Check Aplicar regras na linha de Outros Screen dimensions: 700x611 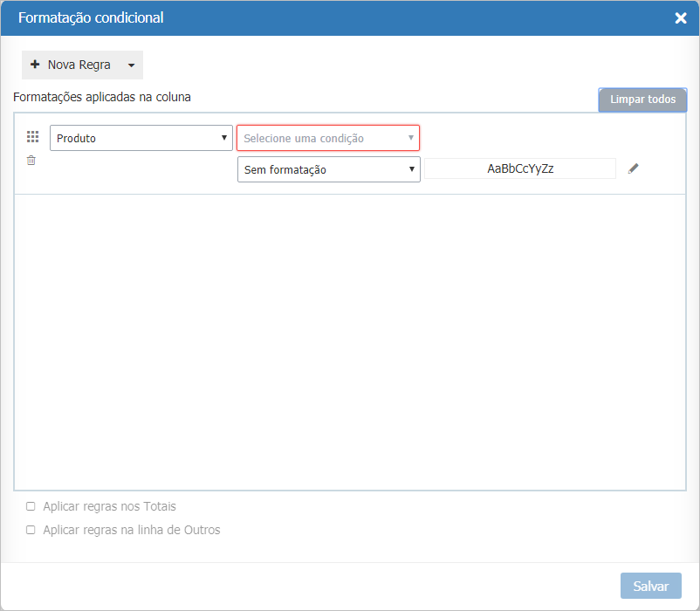(31, 530)
